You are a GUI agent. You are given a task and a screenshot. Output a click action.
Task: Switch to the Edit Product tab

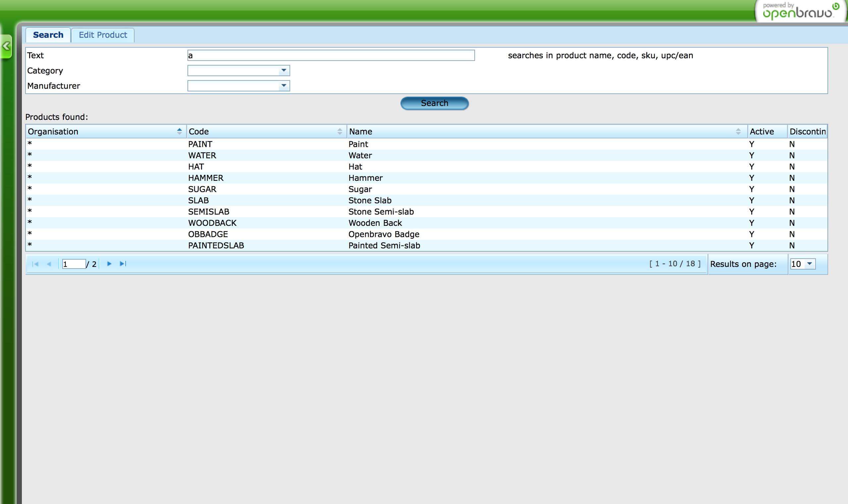click(103, 35)
